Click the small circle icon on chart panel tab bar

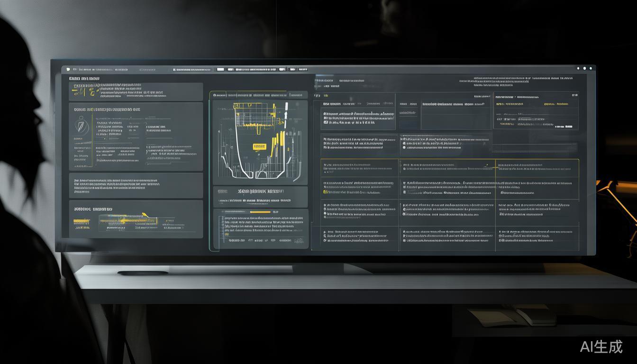pyautogui.click(x=214, y=95)
